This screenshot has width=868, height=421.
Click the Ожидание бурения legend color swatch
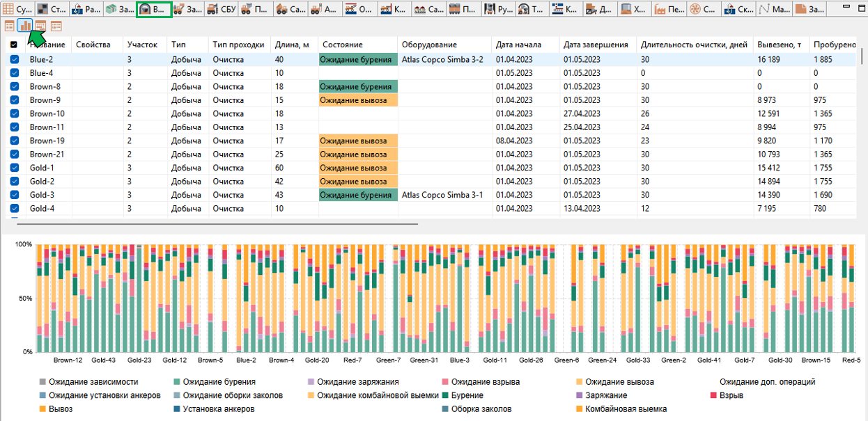click(178, 382)
